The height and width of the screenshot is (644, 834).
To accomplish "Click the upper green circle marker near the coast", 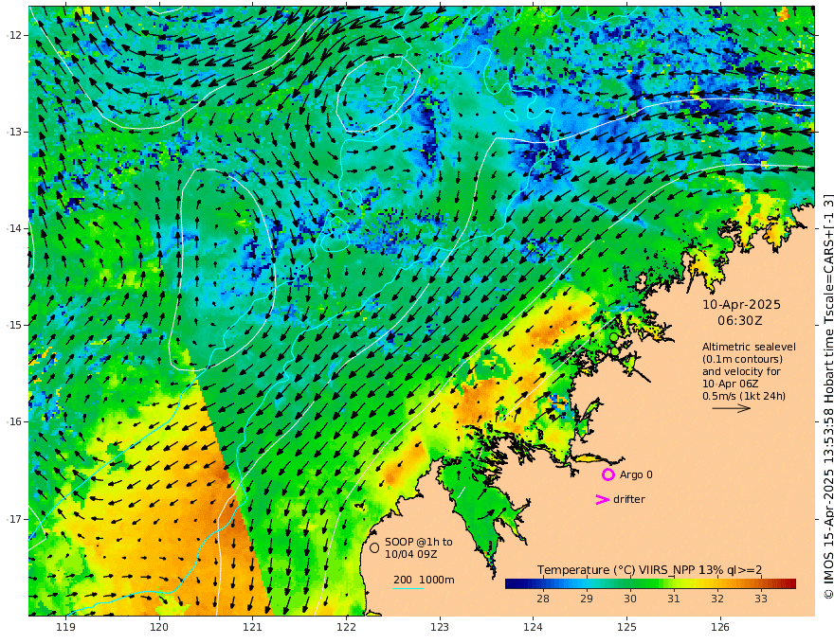I will (x=614, y=337).
